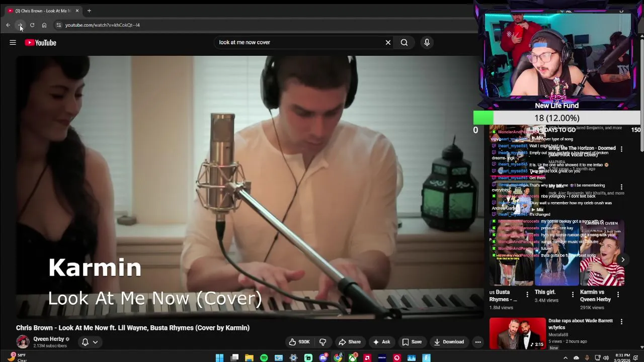Expand the notification preferences chevron
This screenshot has width=644, height=362.
tap(95, 342)
